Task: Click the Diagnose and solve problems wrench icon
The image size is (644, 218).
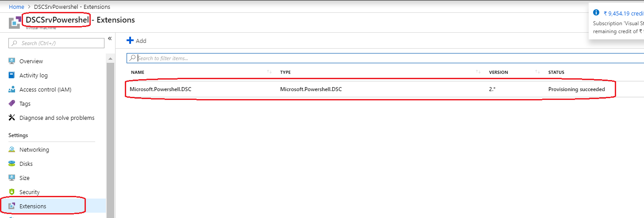Action: click(12, 118)
